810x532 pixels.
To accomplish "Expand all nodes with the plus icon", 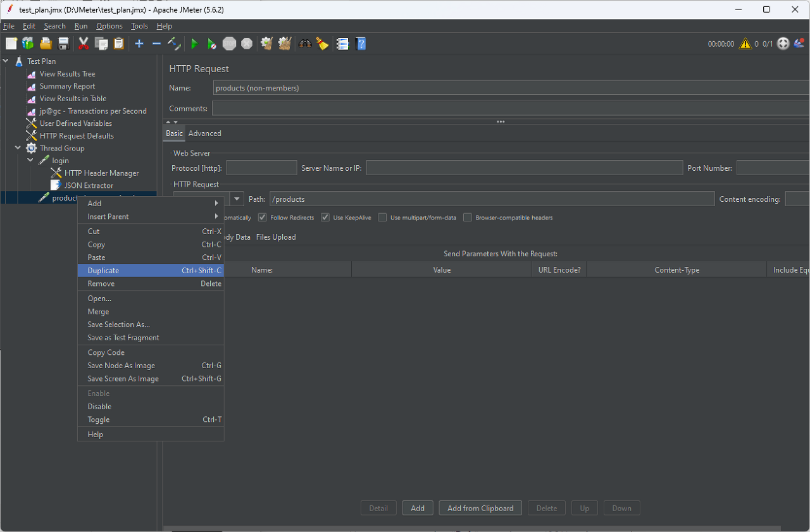I will pyautogui.click(x=139, y=44).
